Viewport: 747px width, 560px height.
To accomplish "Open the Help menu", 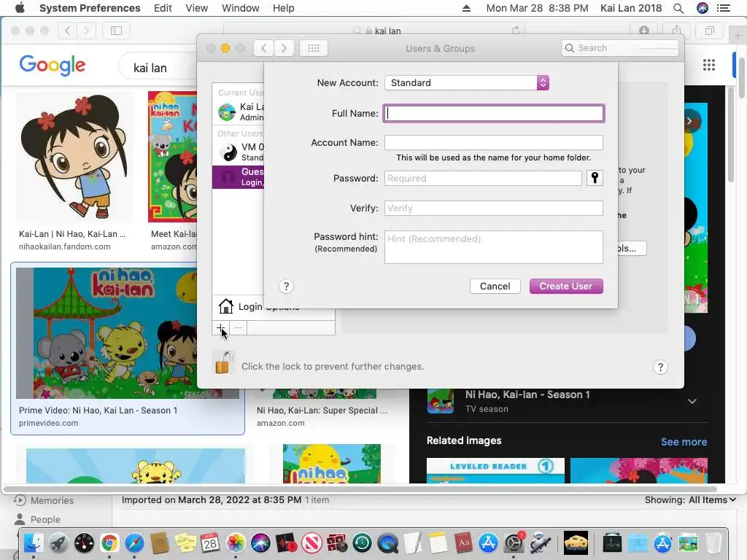I will click(x=283, y=8).
